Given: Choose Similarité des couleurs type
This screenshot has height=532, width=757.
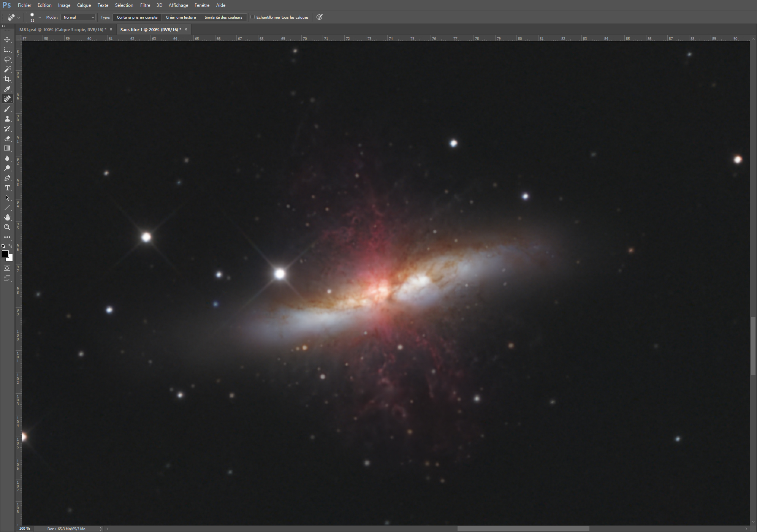Looking at the screenshot, I should [223, 17].
